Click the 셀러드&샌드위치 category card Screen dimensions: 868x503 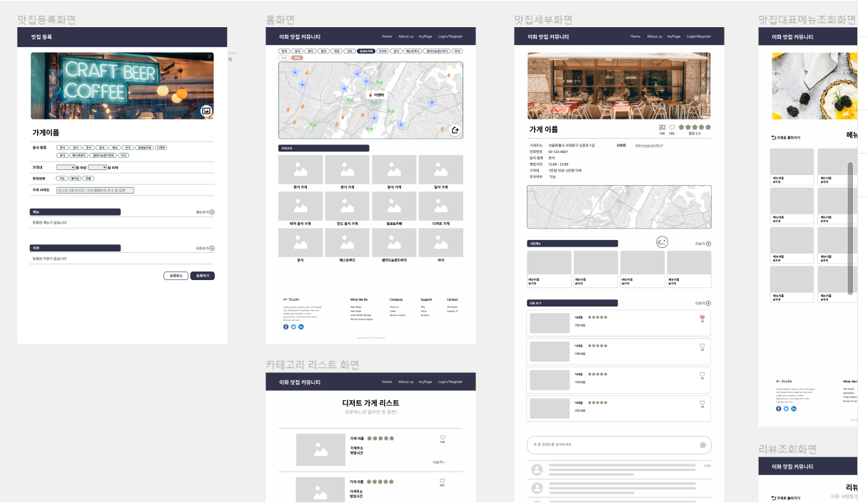tap(394, 246)
